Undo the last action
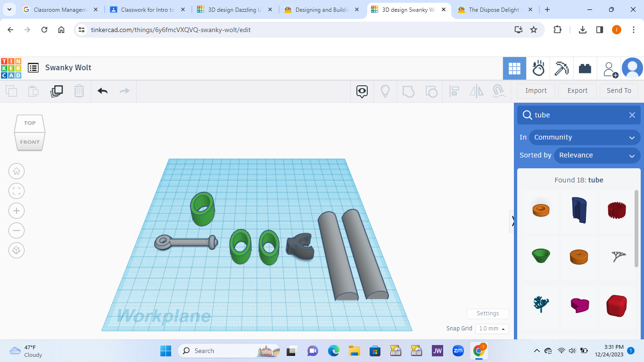This screenshot has width=644, height=362. [102, 91]
